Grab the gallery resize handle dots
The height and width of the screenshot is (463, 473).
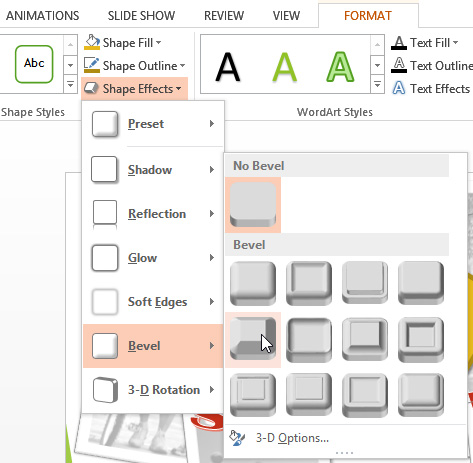(x=345, y=453)
